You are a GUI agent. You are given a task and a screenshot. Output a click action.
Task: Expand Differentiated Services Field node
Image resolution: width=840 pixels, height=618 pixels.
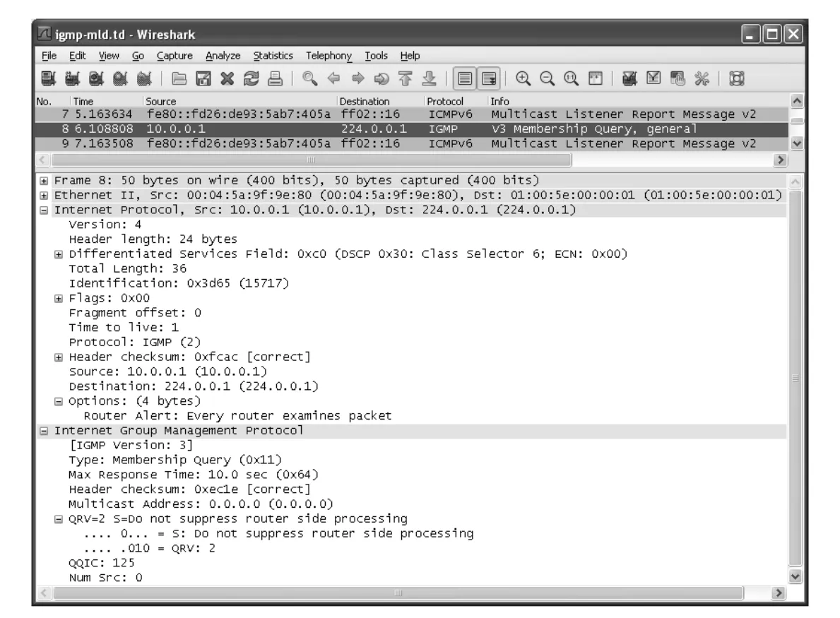click(x=59, y=254)
